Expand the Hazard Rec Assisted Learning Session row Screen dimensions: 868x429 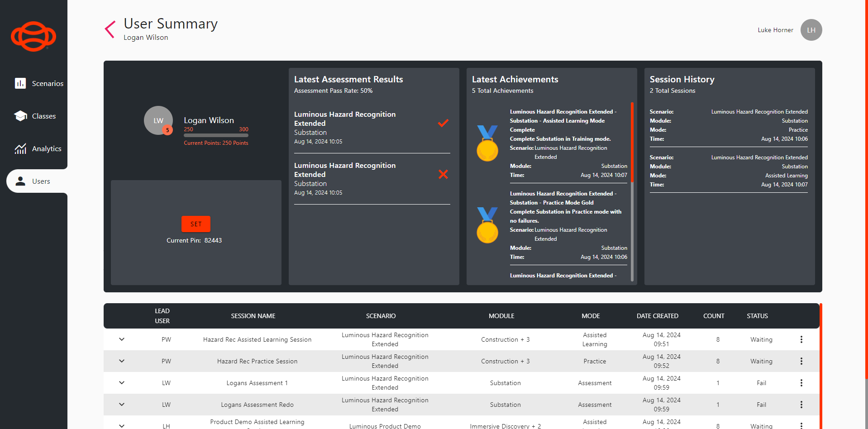click(x=122, y=339)
